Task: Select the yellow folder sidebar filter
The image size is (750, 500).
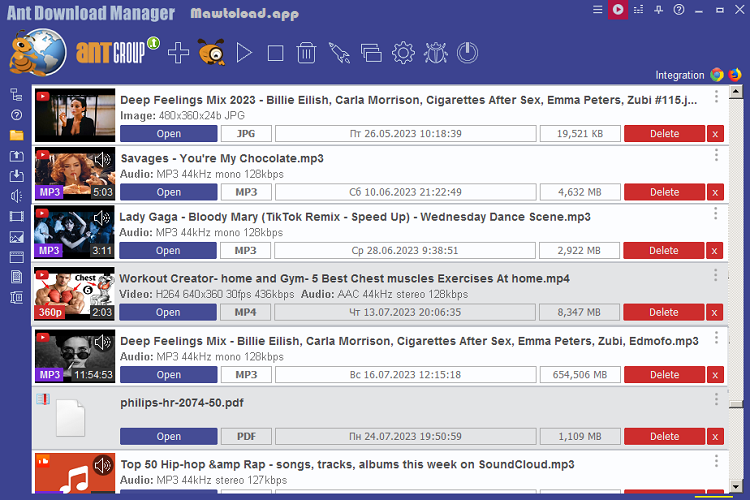Action: tap(16, 135)
